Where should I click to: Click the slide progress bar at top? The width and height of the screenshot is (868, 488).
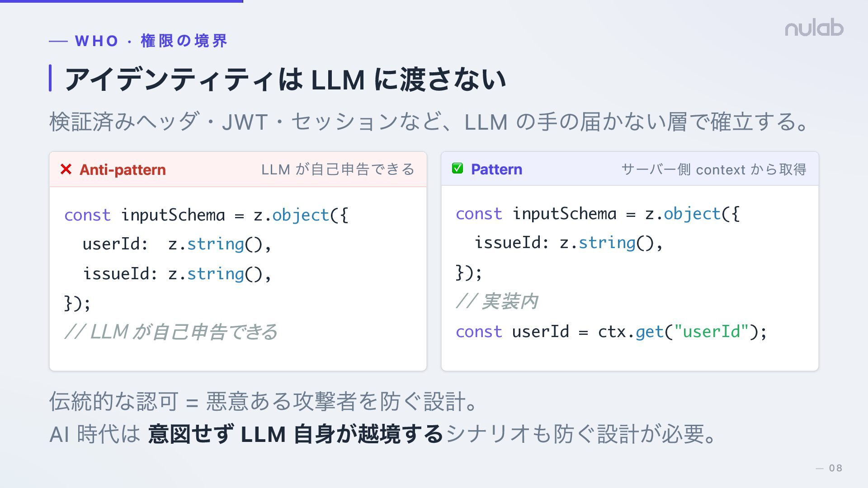coord(121,1)
